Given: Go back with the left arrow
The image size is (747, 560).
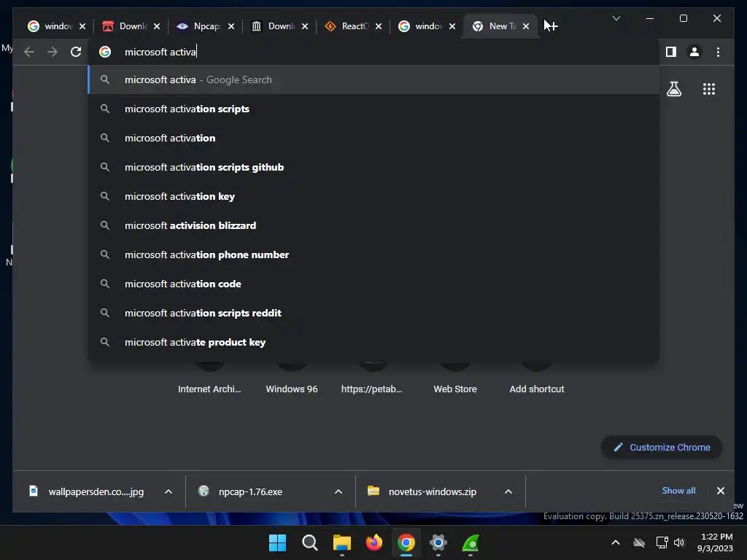Looking at the screenshot, I should click(29, 52).
